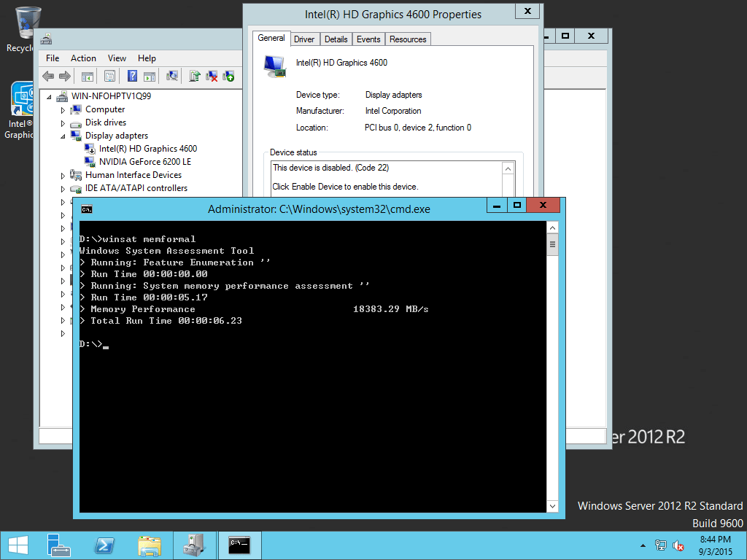Switch to the Driver tab

(304, 39)
